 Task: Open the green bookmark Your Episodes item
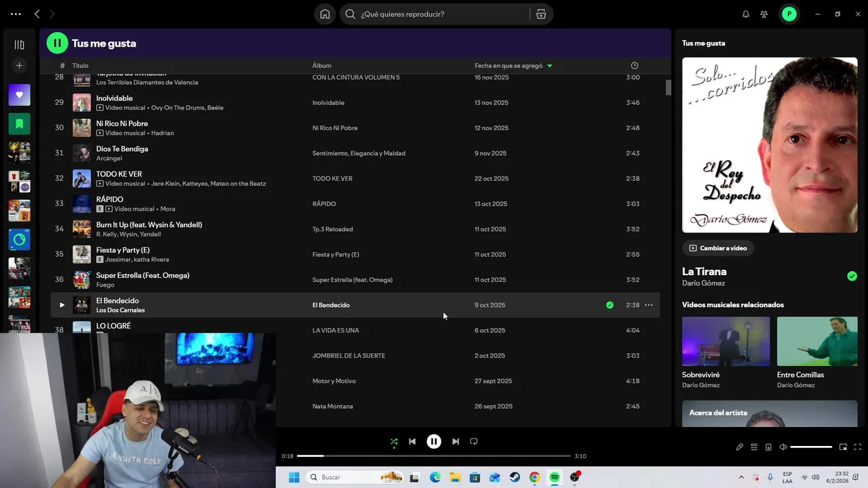point(19,124)
